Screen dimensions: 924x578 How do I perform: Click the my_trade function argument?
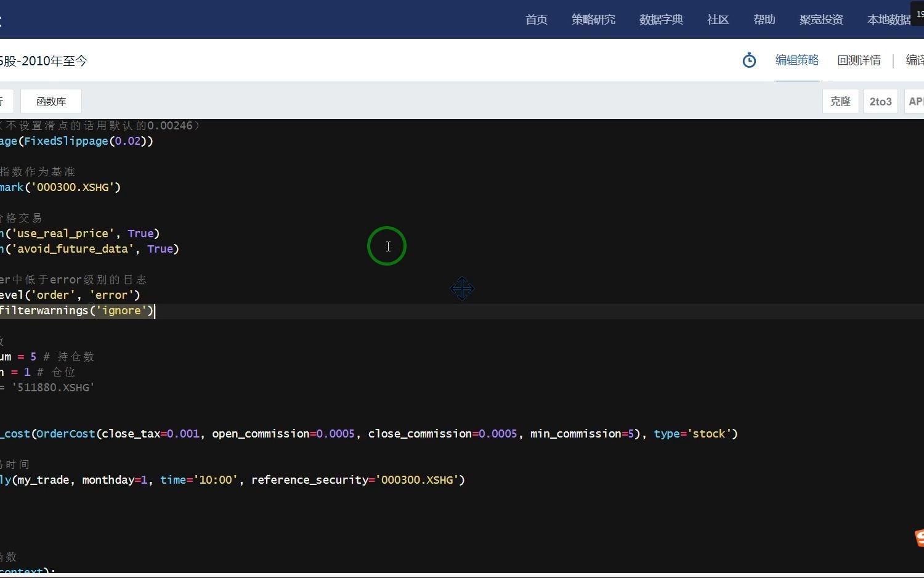click(x=43, y=480)
